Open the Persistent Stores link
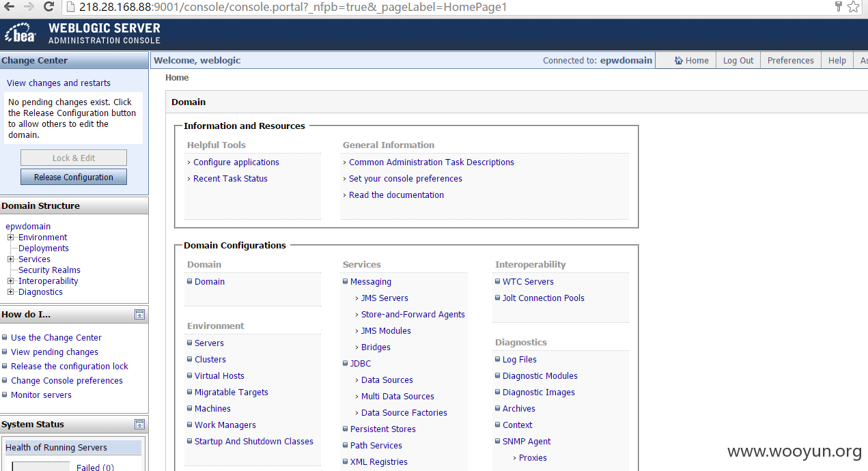The height and width of the screenshot is (471, 868). coord(383,429)
